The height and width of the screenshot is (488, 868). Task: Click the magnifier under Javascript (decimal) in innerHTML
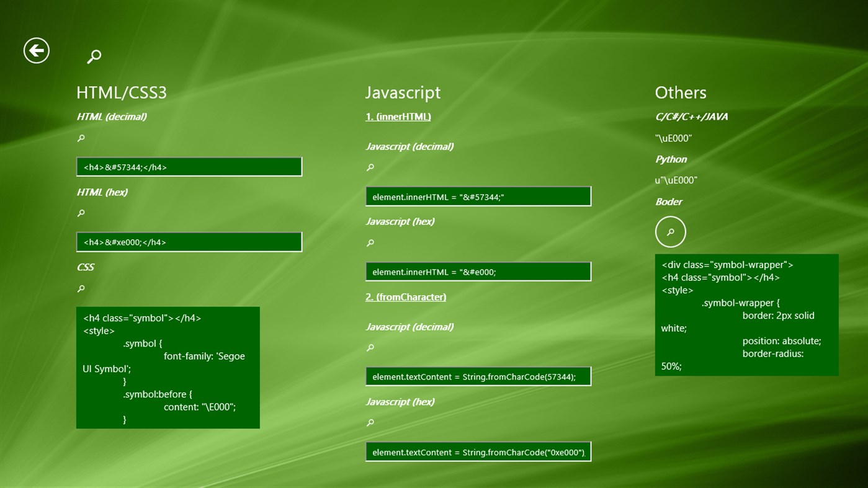click(370, 167)
